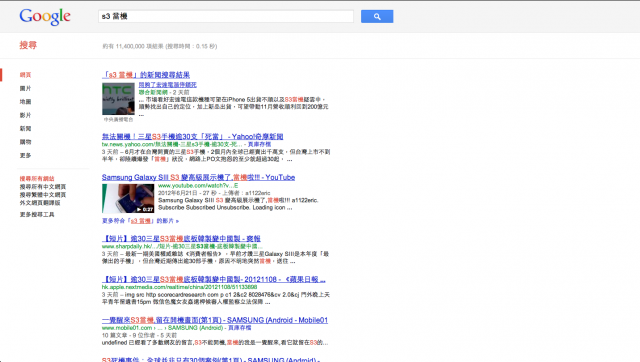Open the www.youtube.com/watch URL text

(x=198, y=185)
